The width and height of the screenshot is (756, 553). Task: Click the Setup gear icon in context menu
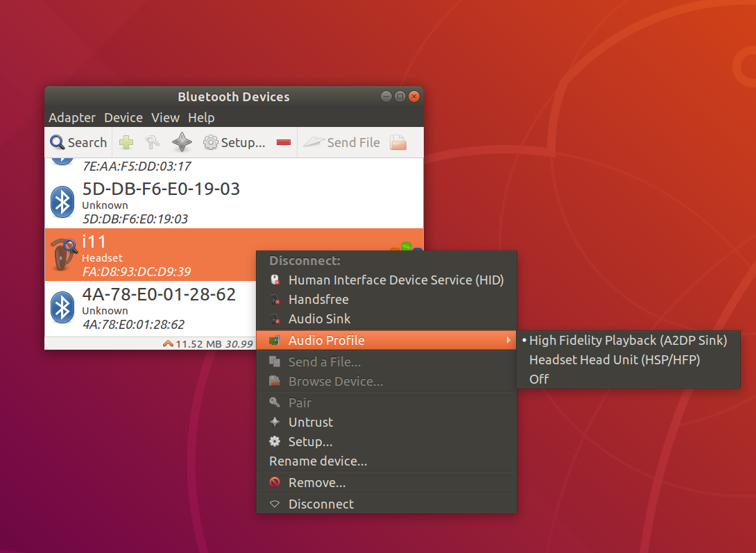tap(275, 441)
